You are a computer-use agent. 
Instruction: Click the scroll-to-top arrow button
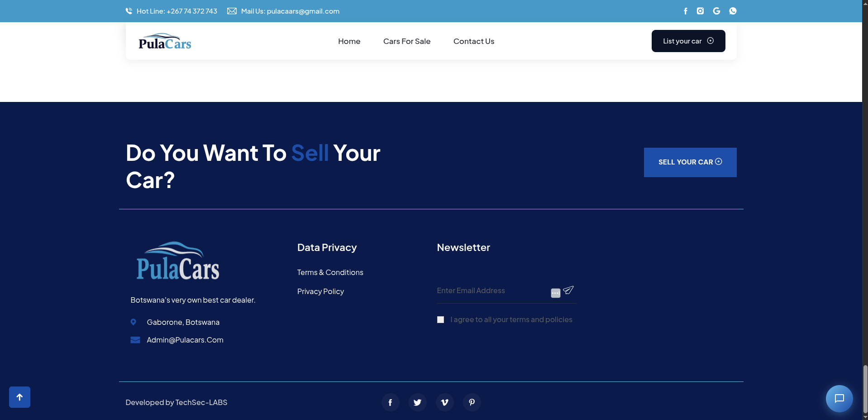[x=19, y=397]
